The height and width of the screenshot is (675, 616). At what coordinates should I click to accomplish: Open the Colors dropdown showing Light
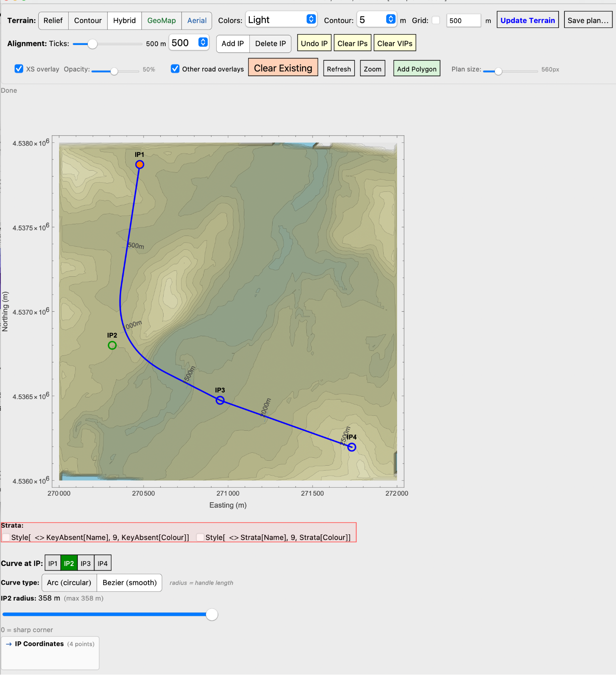(x=281, y=20)
